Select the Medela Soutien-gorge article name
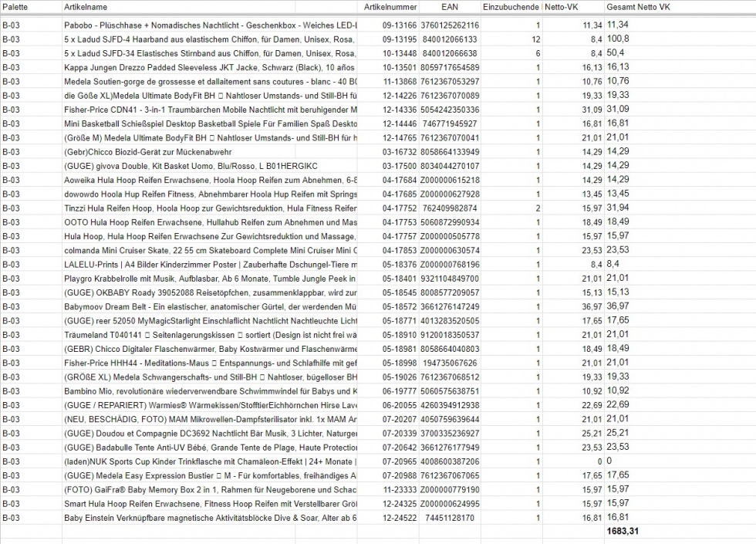 (x=210, y=82)
